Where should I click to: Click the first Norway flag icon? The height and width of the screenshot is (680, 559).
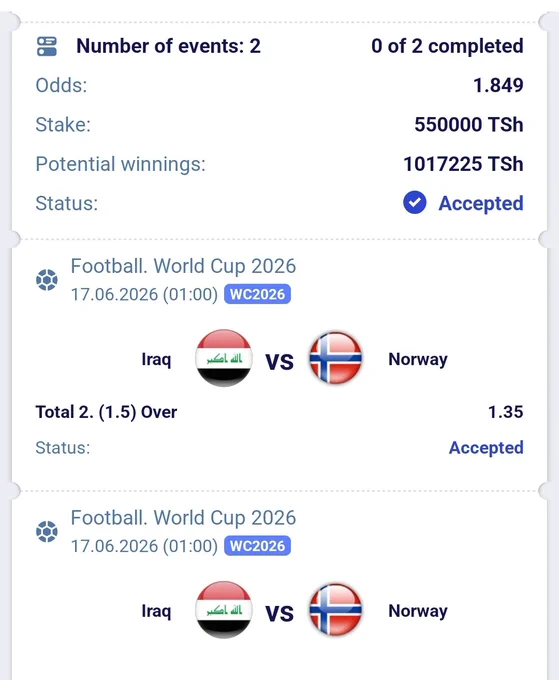coord(335,358)
